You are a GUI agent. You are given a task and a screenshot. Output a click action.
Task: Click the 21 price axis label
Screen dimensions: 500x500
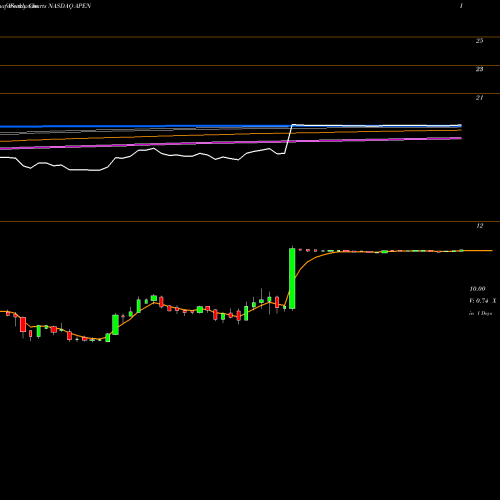coord(479,98)
